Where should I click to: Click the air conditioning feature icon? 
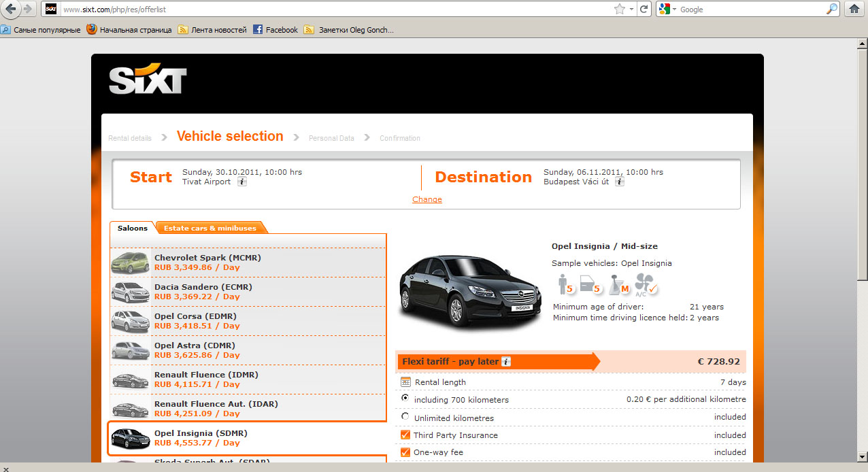(645, 284)
